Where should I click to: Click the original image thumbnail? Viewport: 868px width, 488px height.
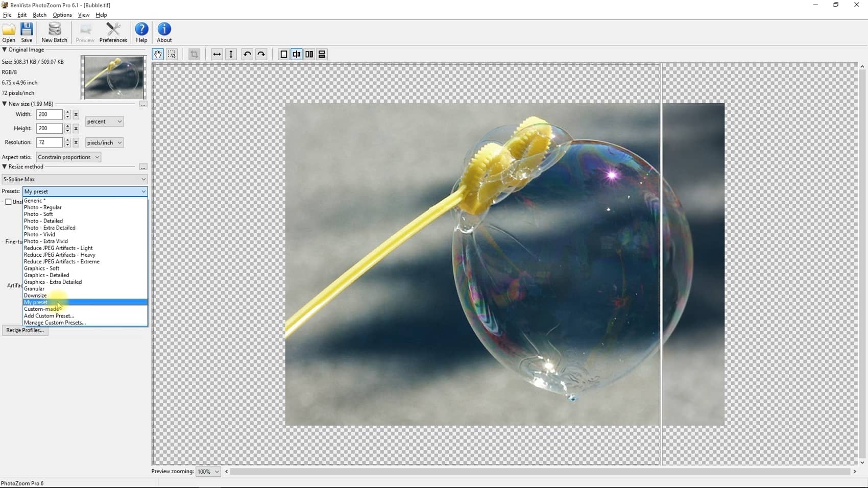(x=113, y=78)
